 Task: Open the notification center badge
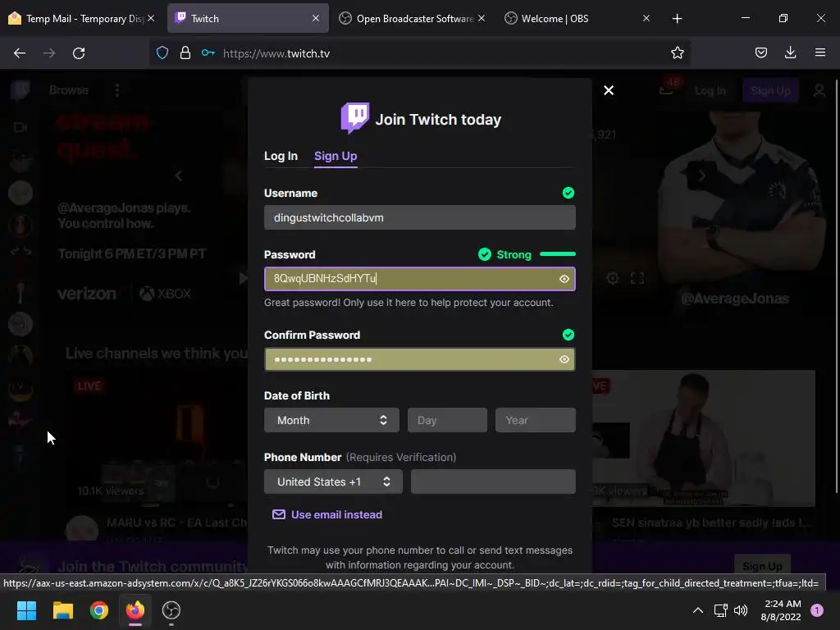816,610
